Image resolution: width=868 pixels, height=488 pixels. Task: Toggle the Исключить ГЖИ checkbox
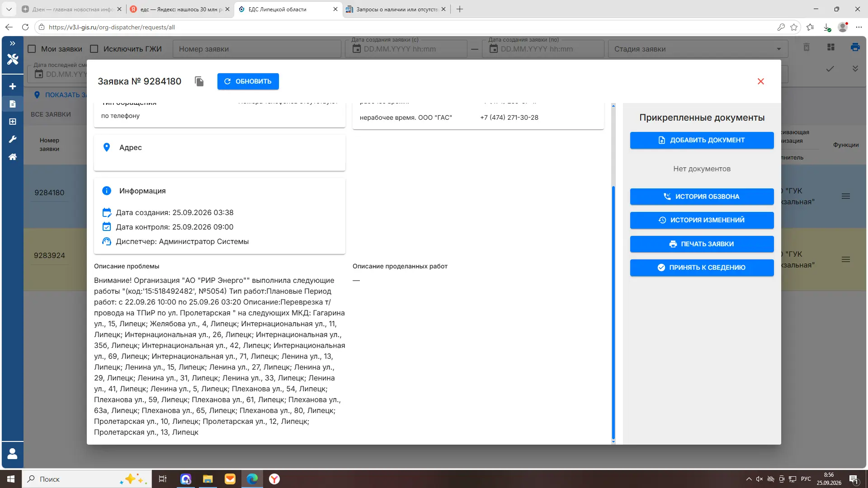click(x=94, y=49)
